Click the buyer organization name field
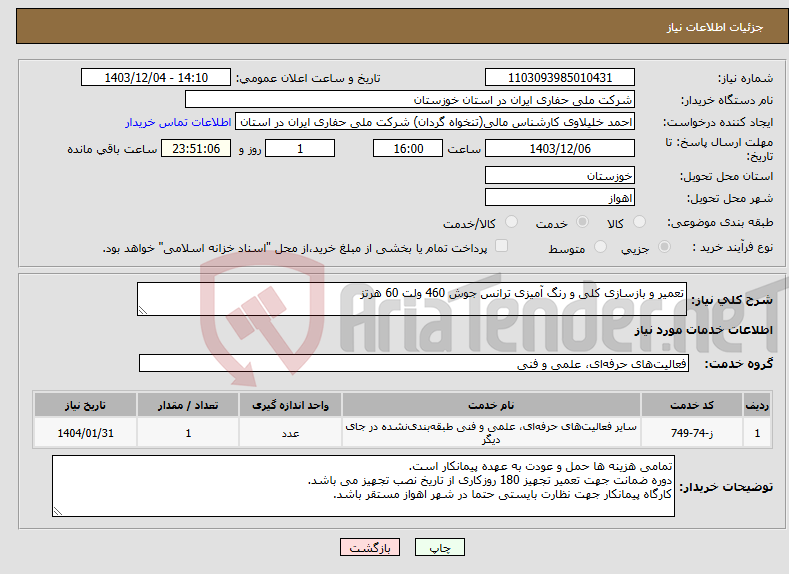This screenshot has width=789, height=574. click(410, 100)
